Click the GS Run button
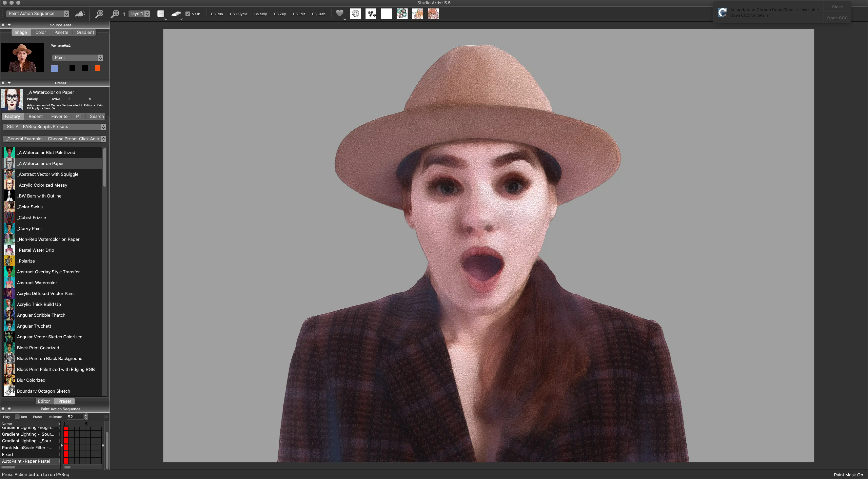868x479 pixels. [x=217, y=14]
